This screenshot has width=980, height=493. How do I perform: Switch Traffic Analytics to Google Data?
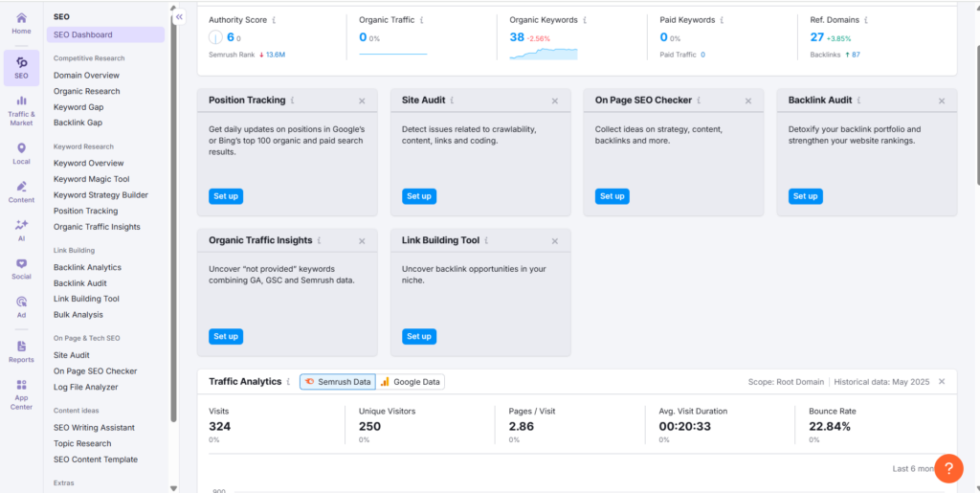coord(411,382)
